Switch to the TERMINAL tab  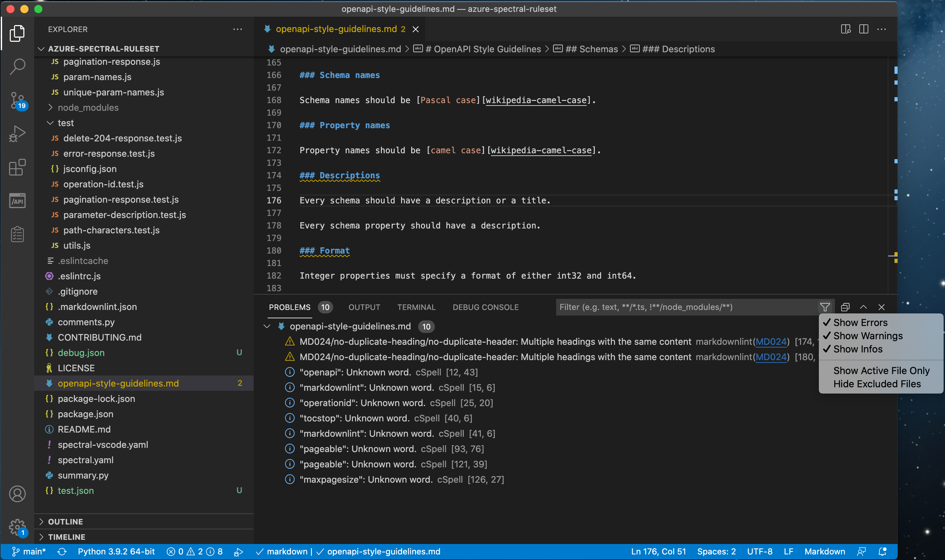416,307
